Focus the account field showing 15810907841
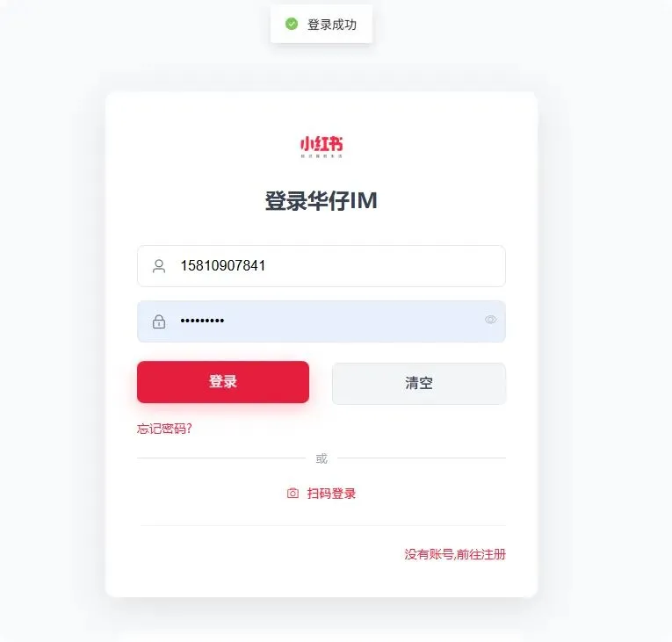Viewport: 672px width, 642px height. [322, 266]
